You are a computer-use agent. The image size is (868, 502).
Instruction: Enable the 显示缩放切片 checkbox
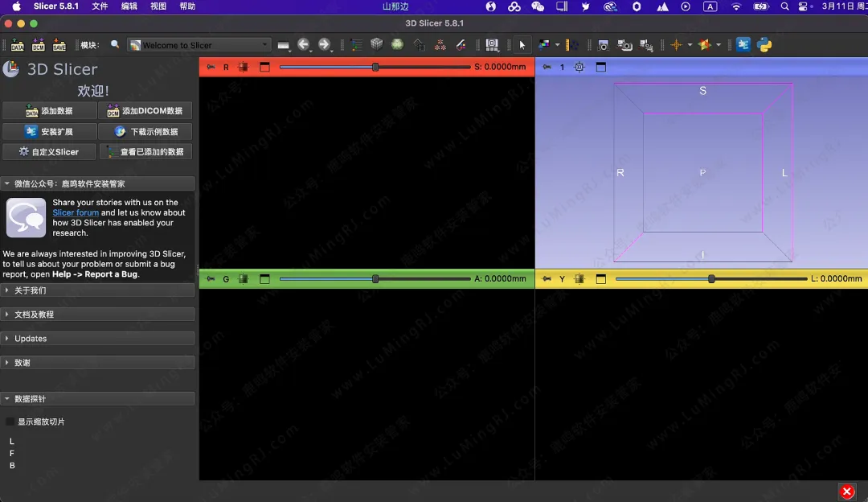(10, 422)
